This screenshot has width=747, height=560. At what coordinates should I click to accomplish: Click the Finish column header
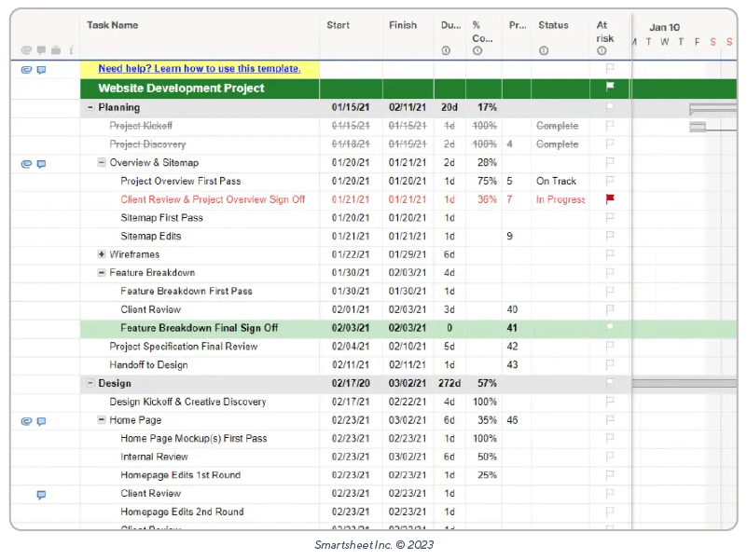click(403, 25)
